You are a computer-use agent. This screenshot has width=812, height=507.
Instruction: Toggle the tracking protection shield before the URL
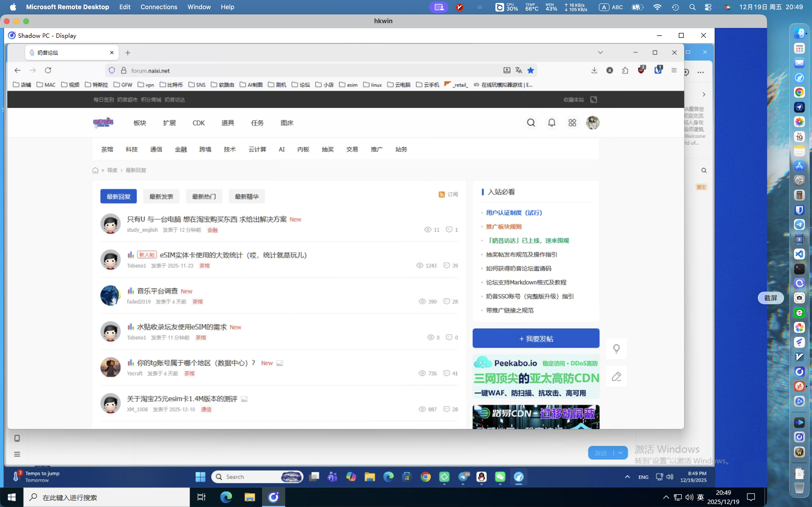[112, 70]
